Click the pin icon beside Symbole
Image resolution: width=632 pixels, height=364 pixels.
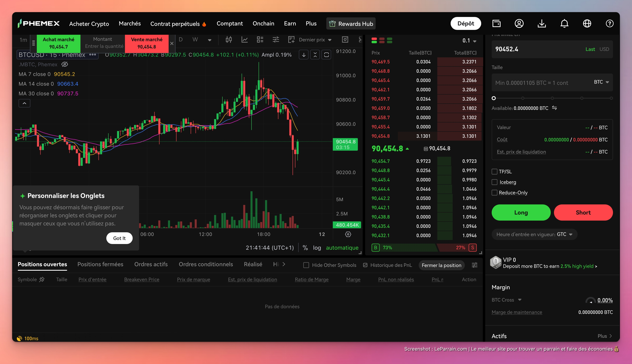point(42,280)
